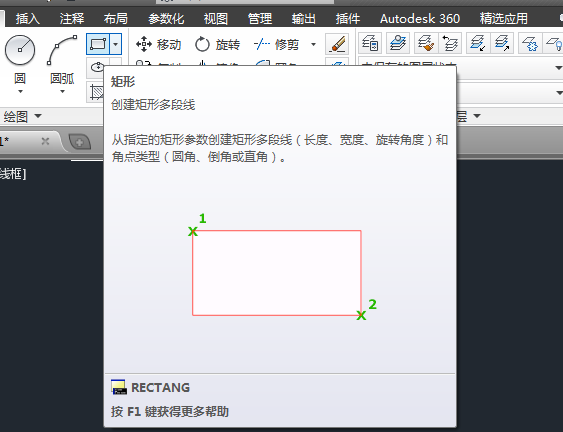The height and width of the screenshot is (432, 563).
Task: Click the 矩形 tooltip title
Action: (123, 82)
